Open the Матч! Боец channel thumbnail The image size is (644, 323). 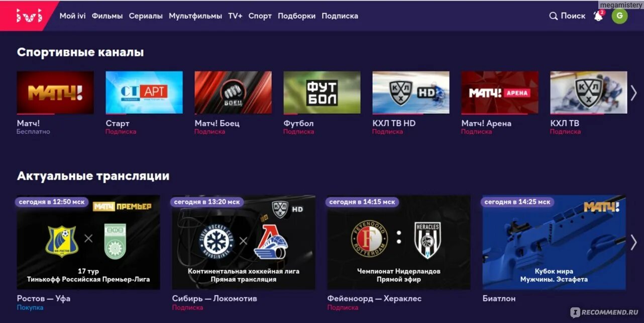[233, 93]
